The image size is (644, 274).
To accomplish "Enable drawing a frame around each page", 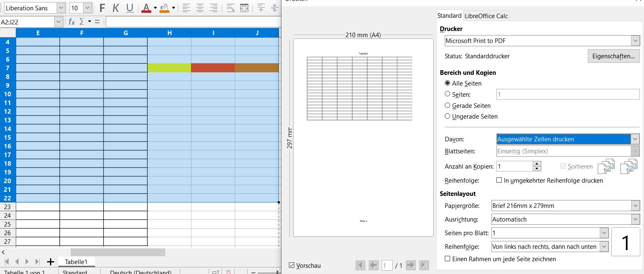I will pos(447,259).
